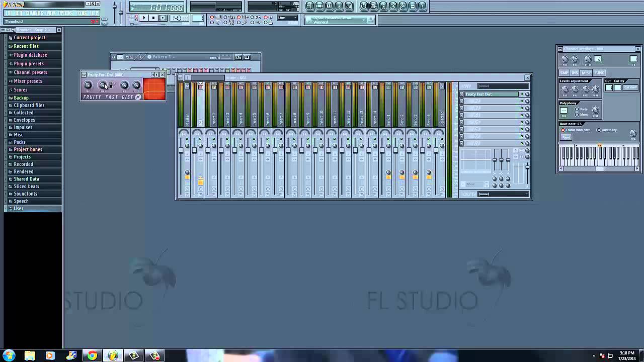
Task: Open the mixer effect slot 8 menu
Action: (461, 143)
